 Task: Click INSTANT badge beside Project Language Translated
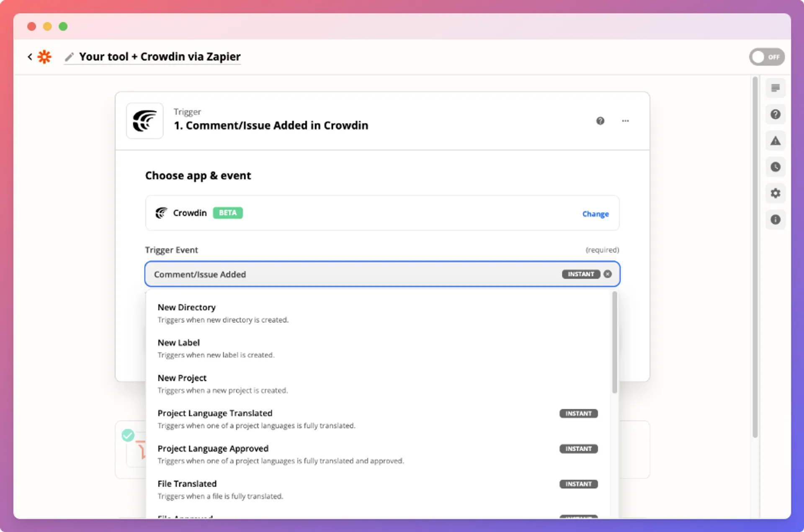(578, 414)
